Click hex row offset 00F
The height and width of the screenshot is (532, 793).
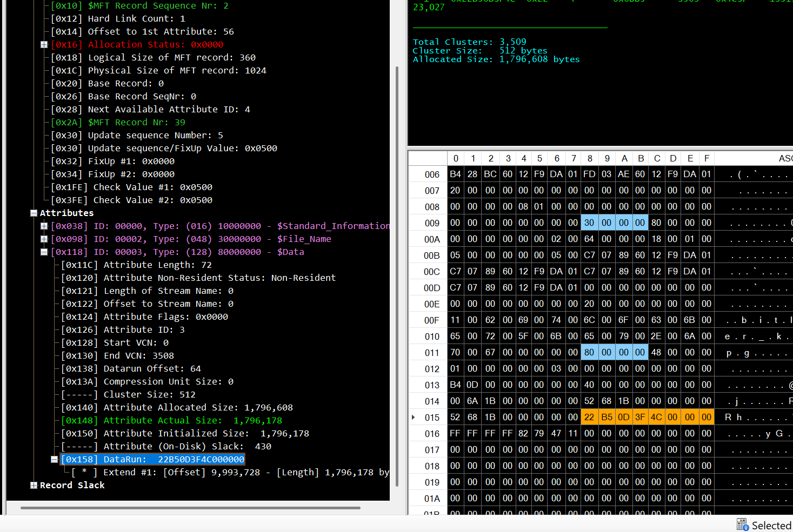click(x=432, y=320)
